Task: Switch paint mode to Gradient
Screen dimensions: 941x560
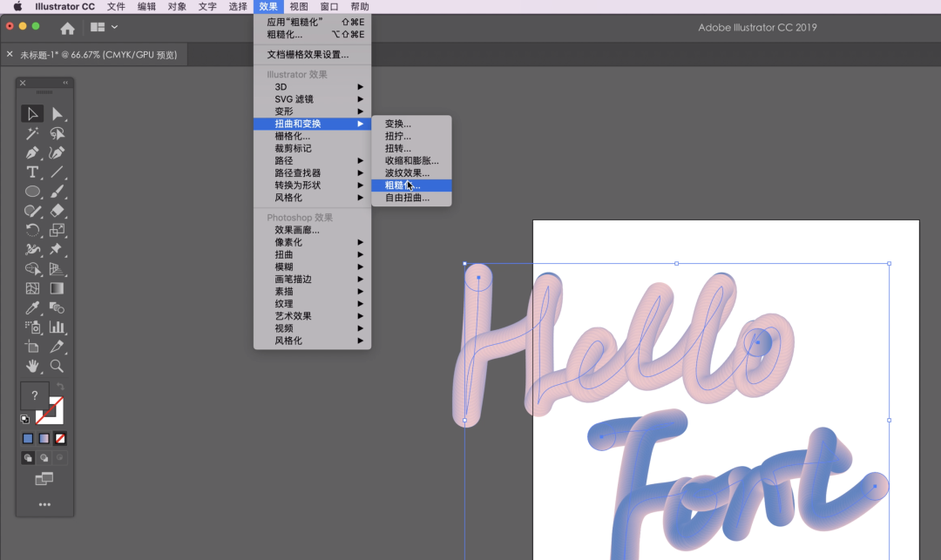Action: tap(44, 439)
